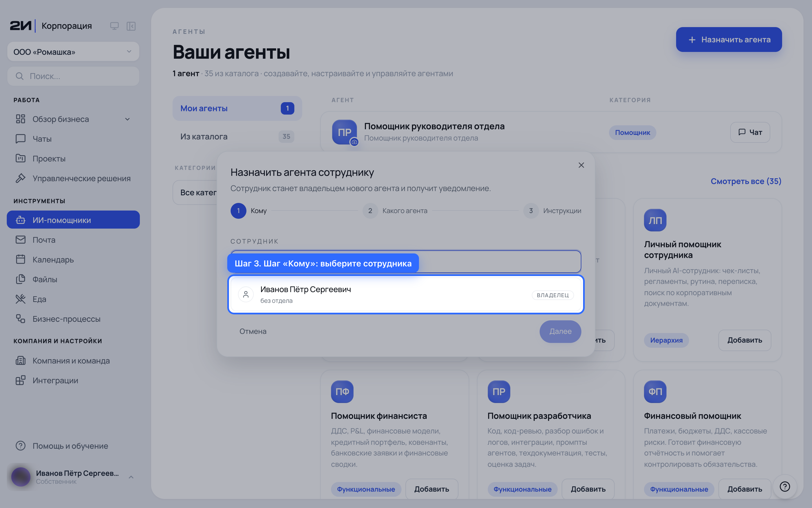Screen dimensions: 812x508
Task: Open the ООО «Ромашка» company dropdown
Action: [73, 52]
